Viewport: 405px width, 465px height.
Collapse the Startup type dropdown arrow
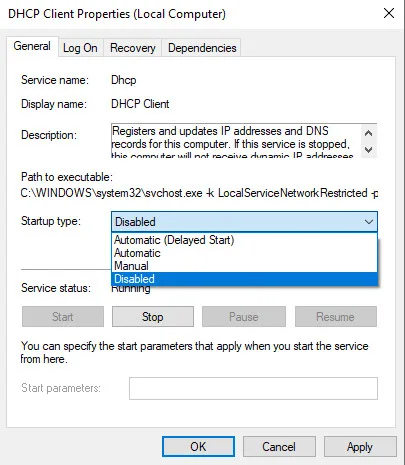tap(369, 222)
